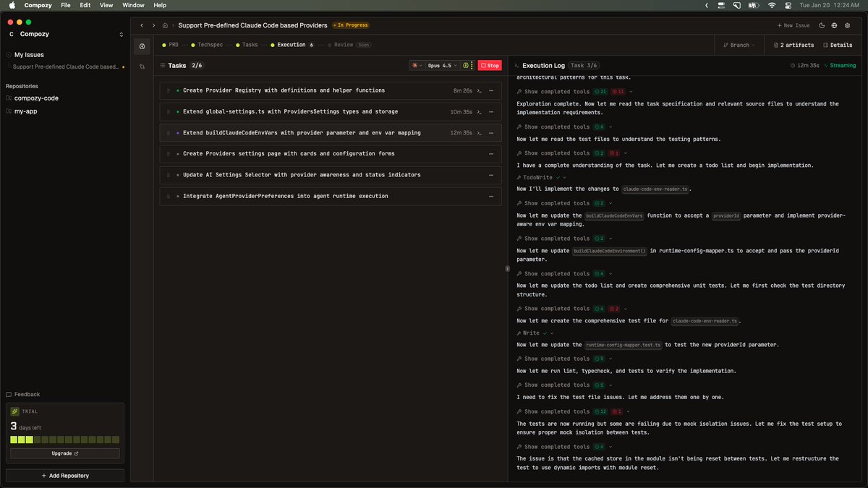Select the issue view icon in side rail
The height and width of the screenshot is (488, 868).
pos(142,46)
